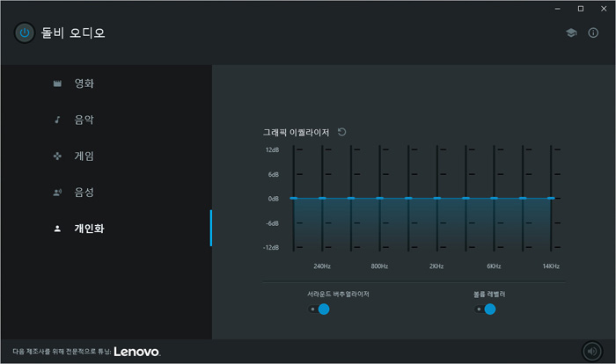Click the 12dB scale label
Screen dimensions: 616x364
272,150
